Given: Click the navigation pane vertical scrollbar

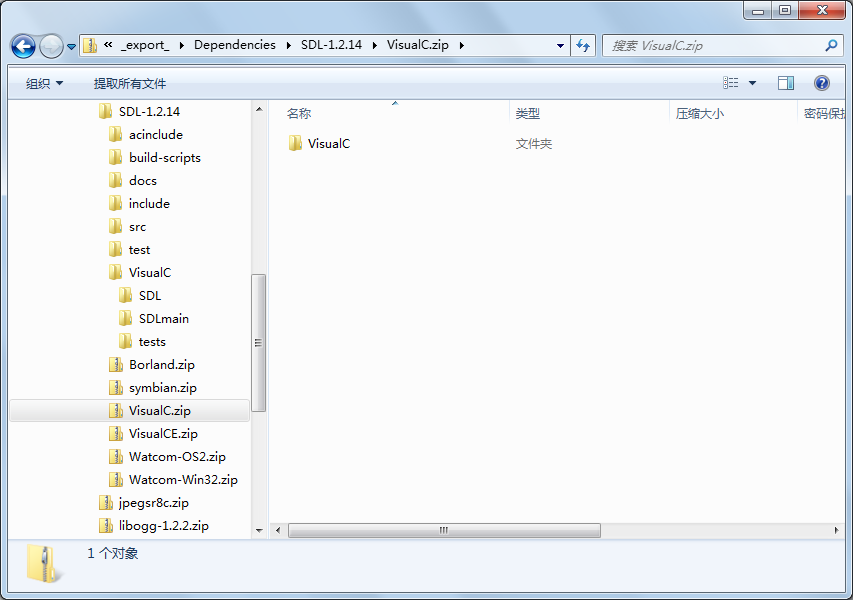Looking at the screenshot, I should tap(259, 340).
